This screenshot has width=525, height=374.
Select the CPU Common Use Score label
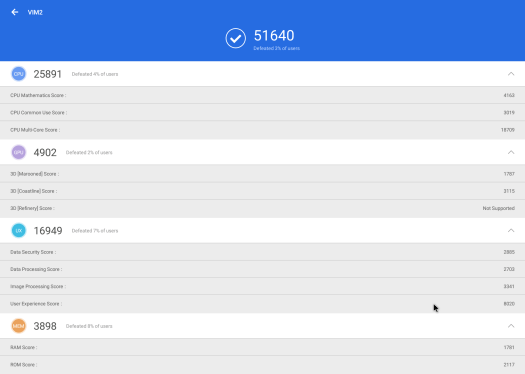[x=39, y=113]
